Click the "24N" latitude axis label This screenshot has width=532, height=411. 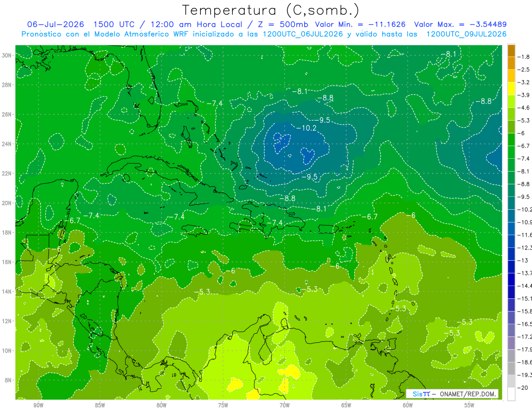pyautogui.click(x=8, y=144)
